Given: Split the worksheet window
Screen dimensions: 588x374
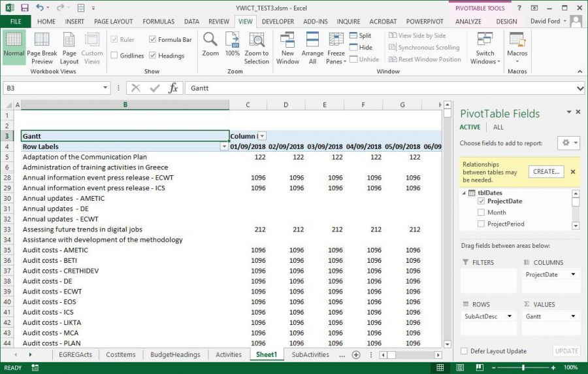Looking at the screenshot, I should [x=361, y=36].
